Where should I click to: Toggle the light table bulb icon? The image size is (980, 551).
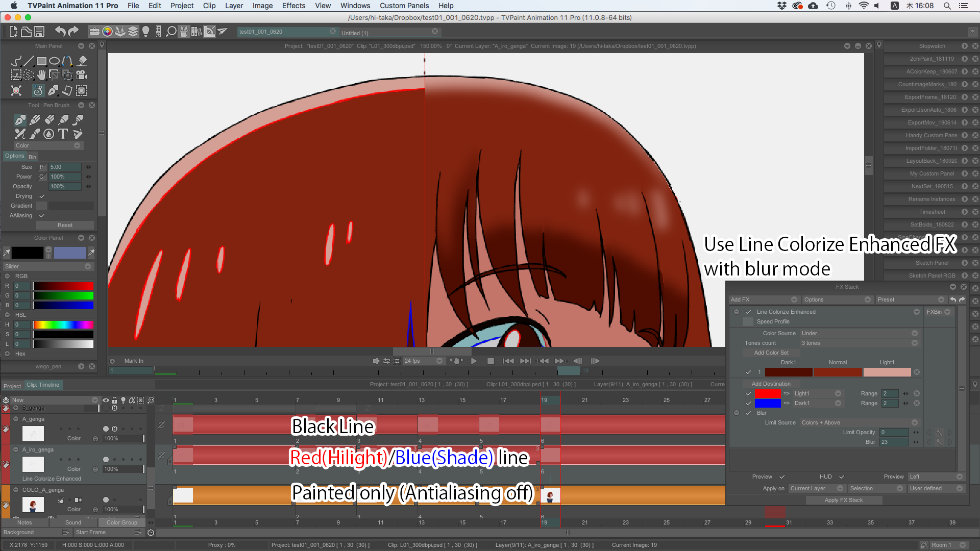point(146,32)
